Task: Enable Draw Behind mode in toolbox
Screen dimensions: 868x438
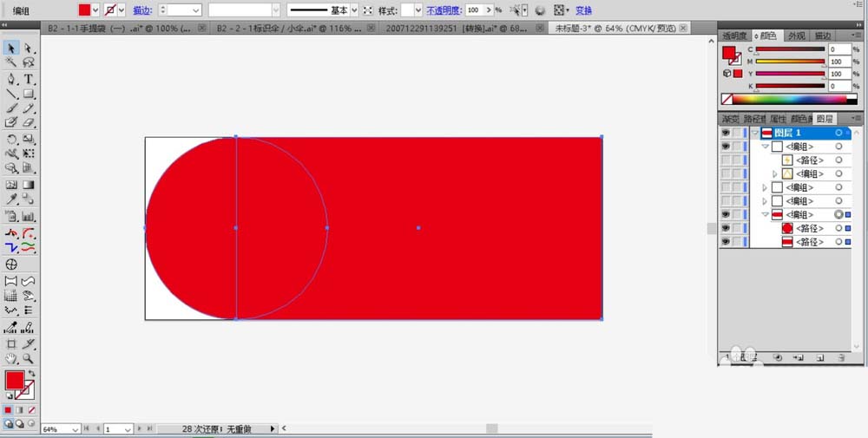Action: coord(20,424)
